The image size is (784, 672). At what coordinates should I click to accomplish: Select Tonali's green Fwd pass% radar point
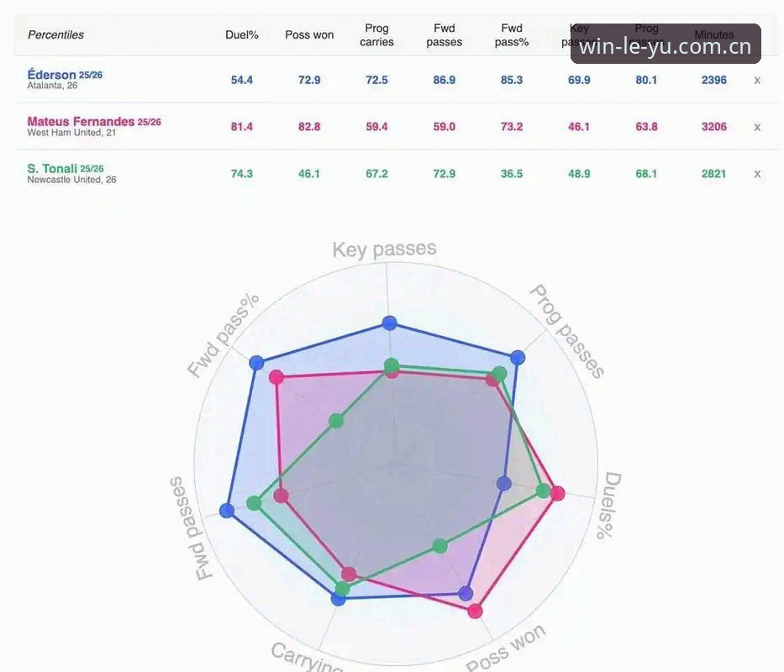(x=336, y=421)
